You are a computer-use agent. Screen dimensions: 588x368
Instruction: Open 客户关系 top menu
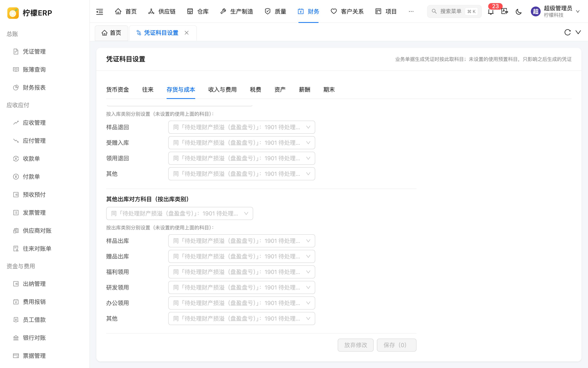pyautogui.click(x=347, y=11)
